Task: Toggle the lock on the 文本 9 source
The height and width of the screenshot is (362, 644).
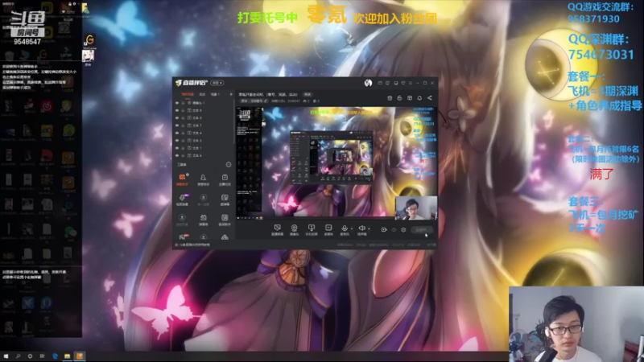Action: [184, 110]
